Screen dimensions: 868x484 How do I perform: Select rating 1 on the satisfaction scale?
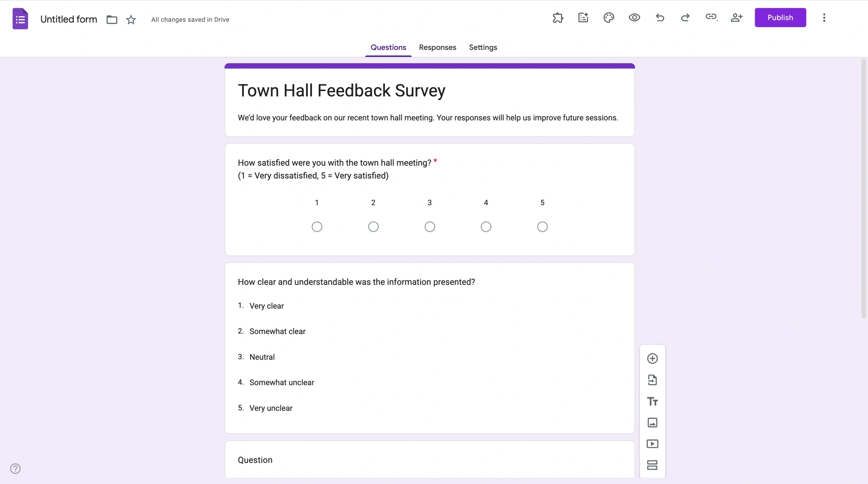coord(316,227)
